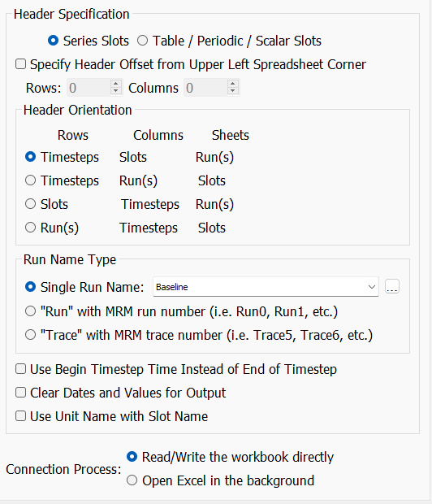
Task: Open the Baseline run name dropdown
Action: pos(266,287)
